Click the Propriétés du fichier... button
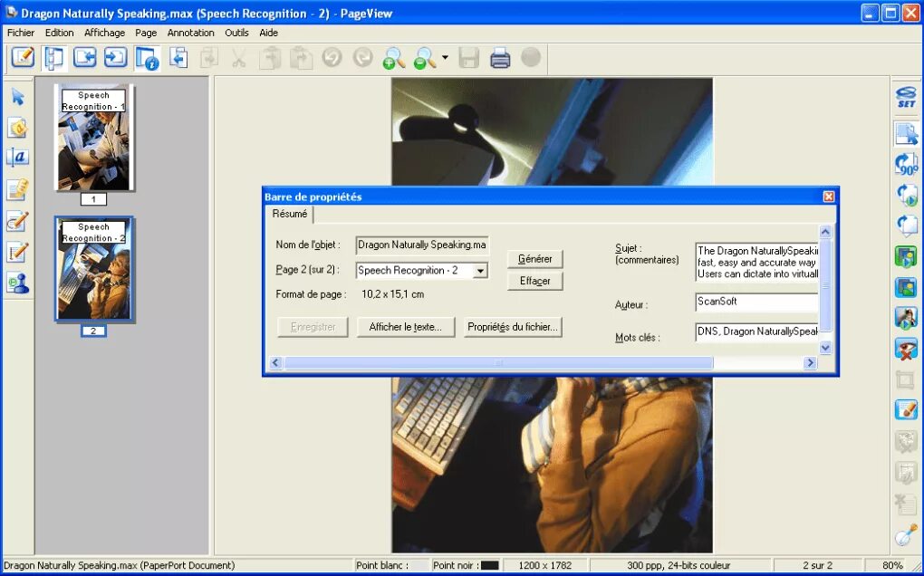 click(x=513, y=327)
